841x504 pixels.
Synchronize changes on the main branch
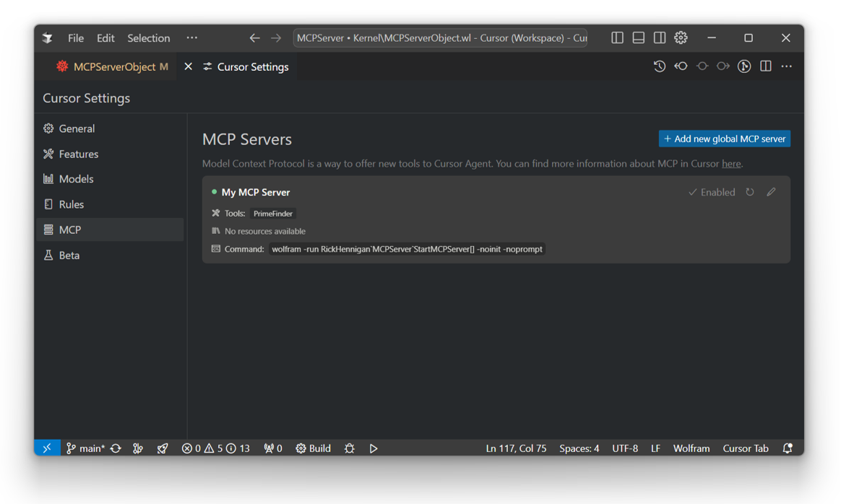[116, 448]
